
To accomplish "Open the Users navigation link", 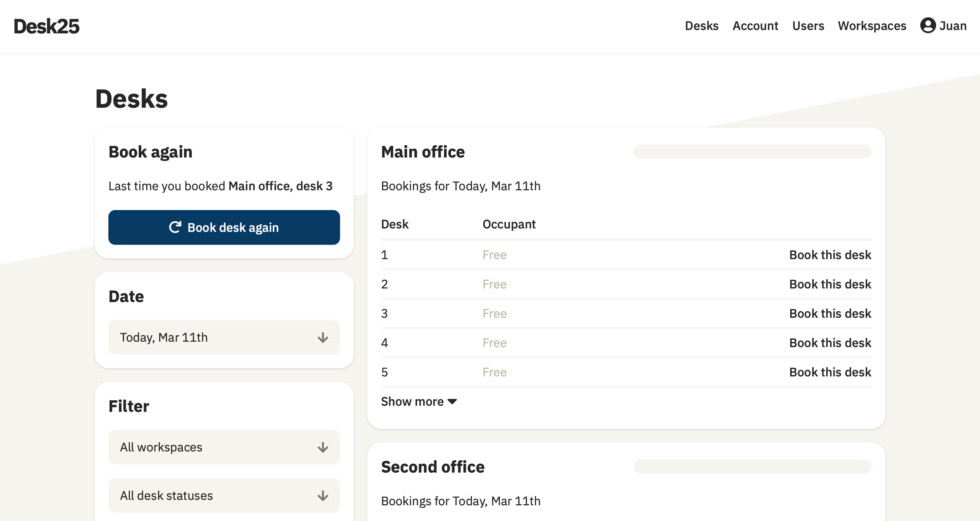I will 808,26.
